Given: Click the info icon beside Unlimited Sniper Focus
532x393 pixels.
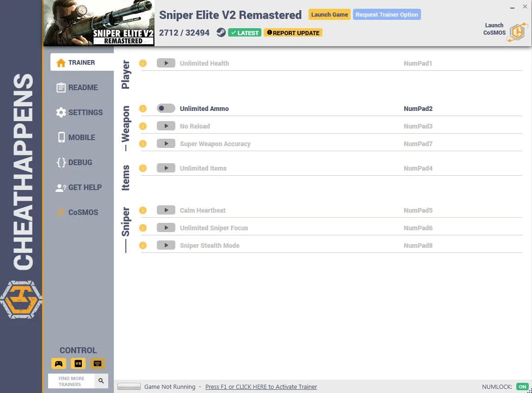Looking at the screenshot, I should click(143, 228).
